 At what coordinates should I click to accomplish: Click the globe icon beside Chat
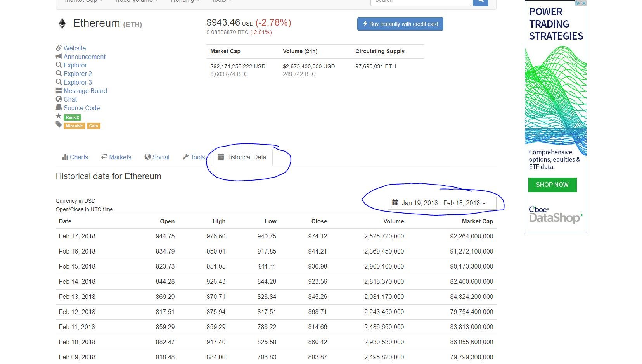(x=59, y=99)
